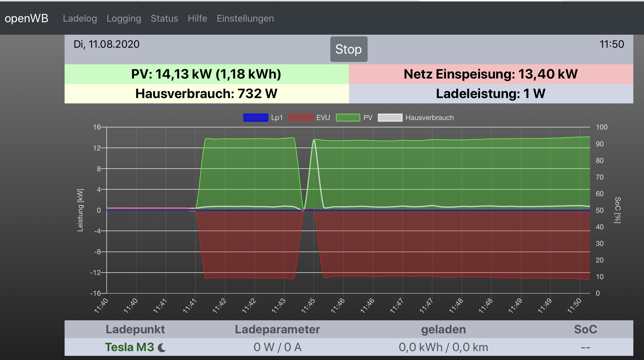Image resolution: width=644 pixels, height=360 pixels.
Task: Click the Ladeparameter column header
Action: 278,329
